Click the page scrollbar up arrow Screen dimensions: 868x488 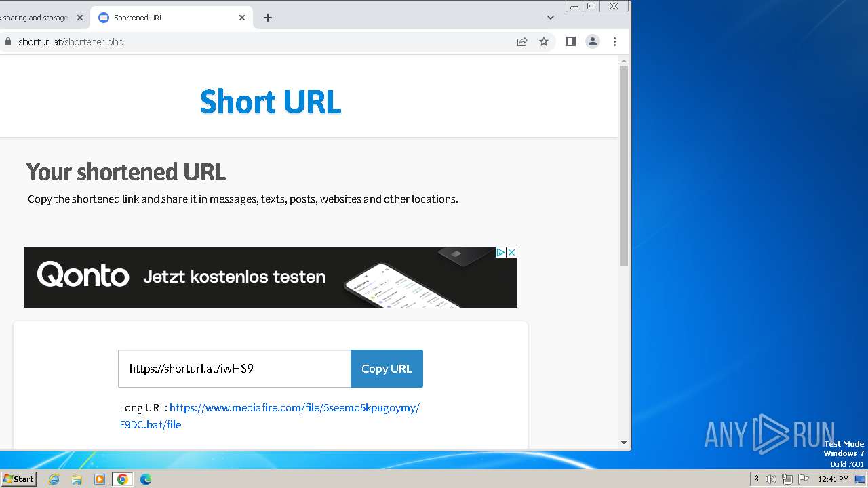(624, 61)
